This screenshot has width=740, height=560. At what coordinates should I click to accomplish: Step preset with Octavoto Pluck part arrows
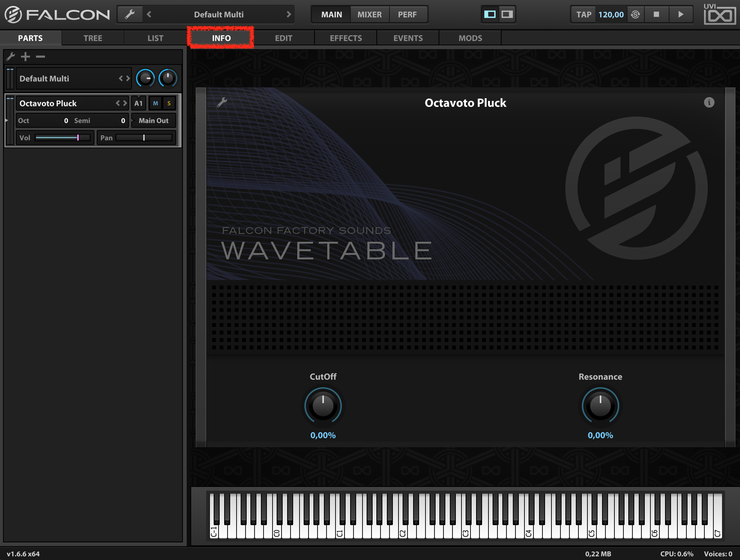(x=121, y=103)
